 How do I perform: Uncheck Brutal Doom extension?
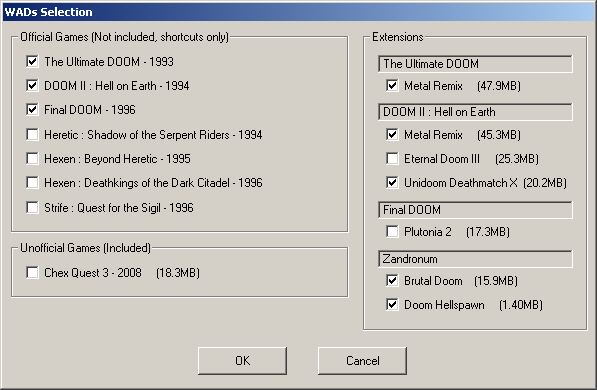(392, 281)
